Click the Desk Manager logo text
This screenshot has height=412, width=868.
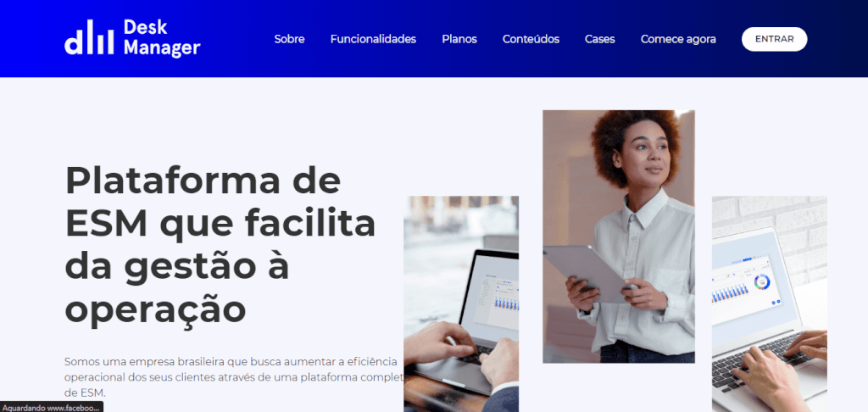162,37
